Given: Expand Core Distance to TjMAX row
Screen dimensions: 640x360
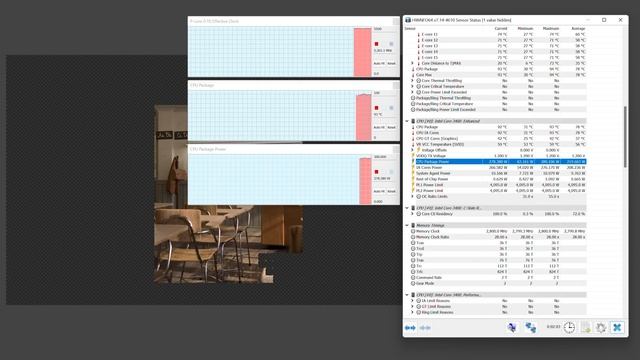Looking at the screenshot, I should [412, 63].
